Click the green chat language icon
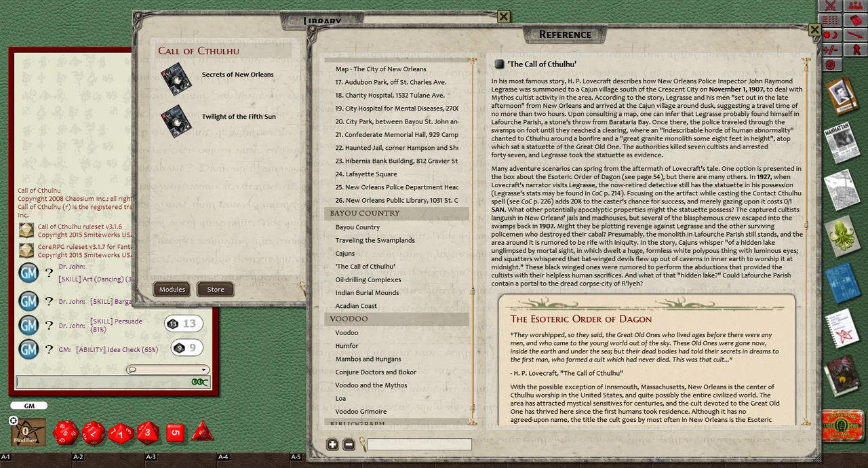 [x=199, y=382]
